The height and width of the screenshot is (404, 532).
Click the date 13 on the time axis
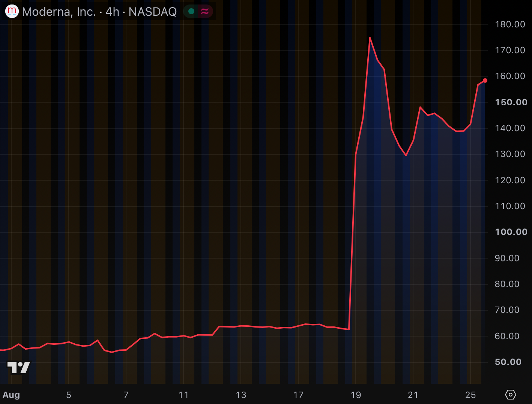(241, 395)
